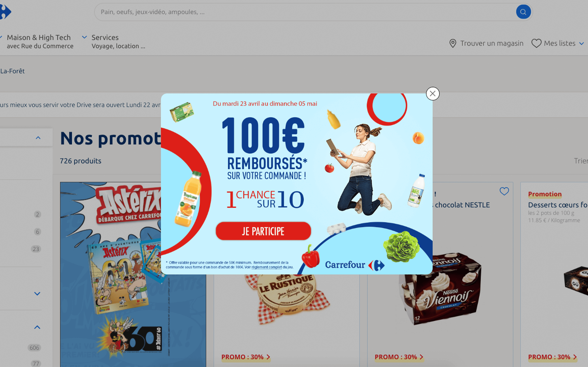Open Maison & High Tech menu
Image resolution: width=588 pixels, height=367 pixels.
[x=39, y=41]
